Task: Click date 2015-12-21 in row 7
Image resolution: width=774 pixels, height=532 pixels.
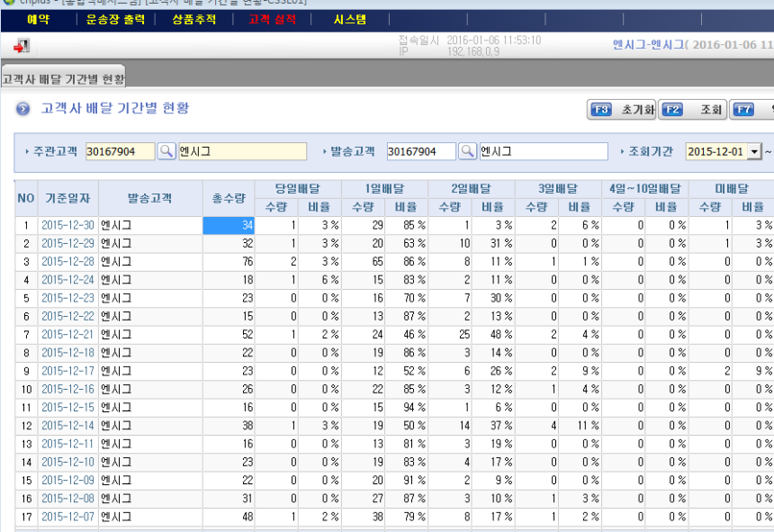Action: [67, 335]
